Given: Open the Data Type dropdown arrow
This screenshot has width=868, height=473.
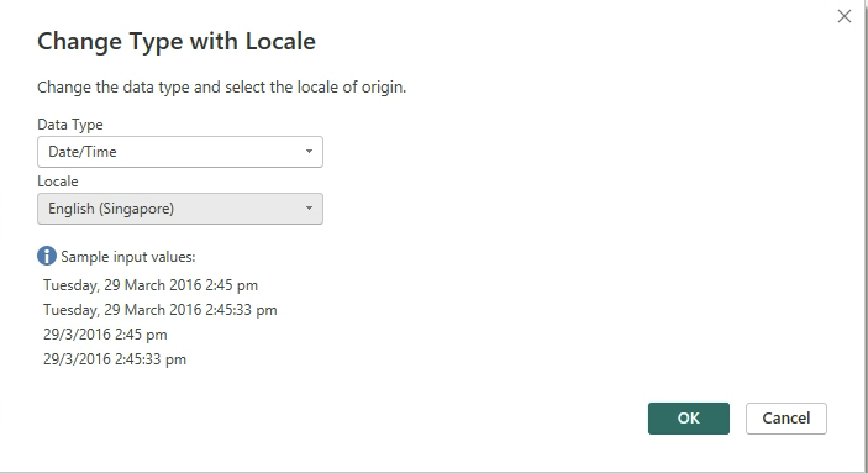Looking at the screenshot, I should click(x=309, y=152).
